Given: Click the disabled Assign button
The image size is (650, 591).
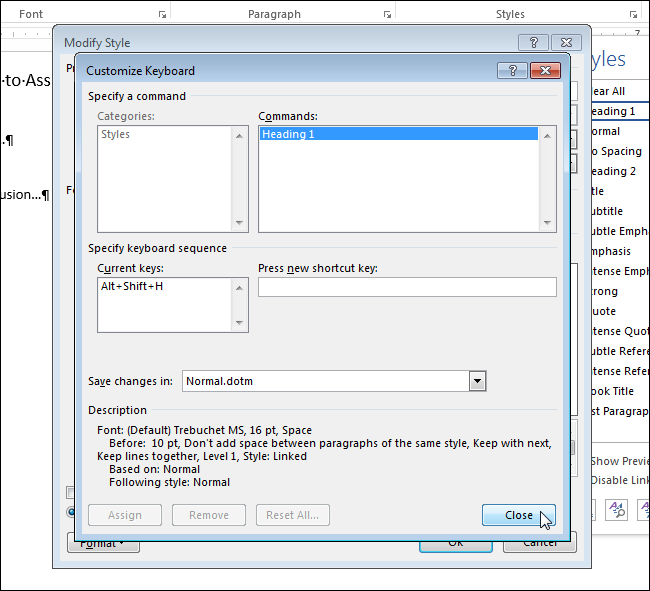Looking at the screenshot, I should point(125,515).
